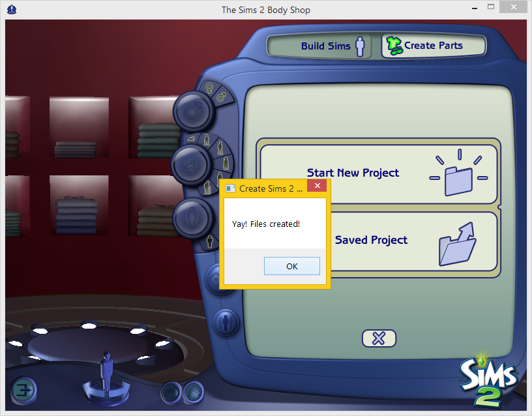The height and width of the screenshot is (416, 532).
Task: Select the small male gender icon
Action: (221, 97)
